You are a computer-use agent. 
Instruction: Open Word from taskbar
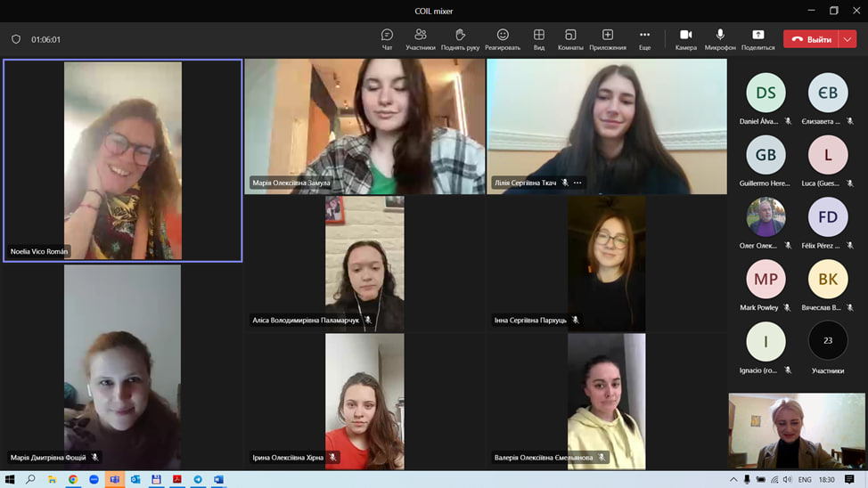(x=219, y=479)
